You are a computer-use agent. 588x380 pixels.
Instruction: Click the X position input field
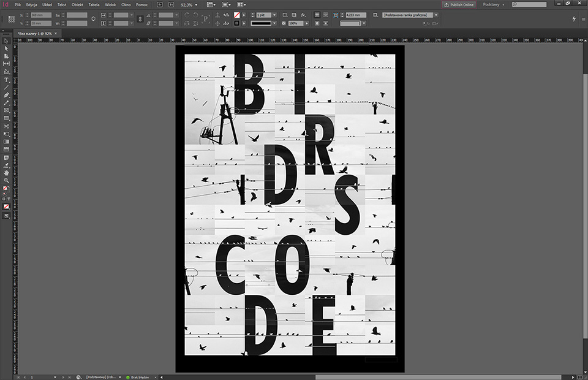[x=41, y=14]
